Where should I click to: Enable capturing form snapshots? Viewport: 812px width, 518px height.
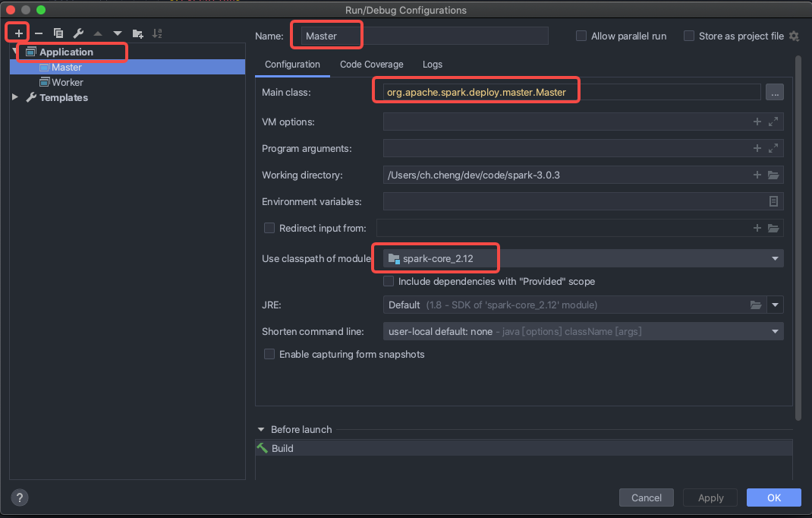[x=269, y=354]
